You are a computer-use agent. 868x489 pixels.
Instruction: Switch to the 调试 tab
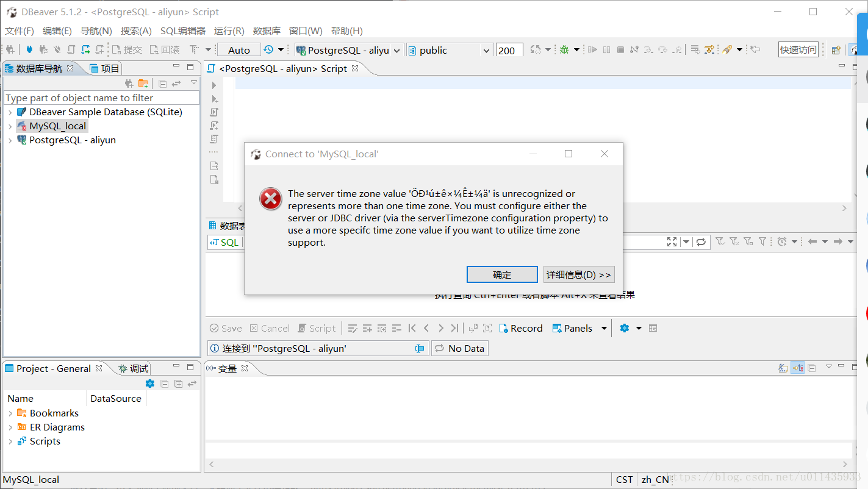click(133, 368)
